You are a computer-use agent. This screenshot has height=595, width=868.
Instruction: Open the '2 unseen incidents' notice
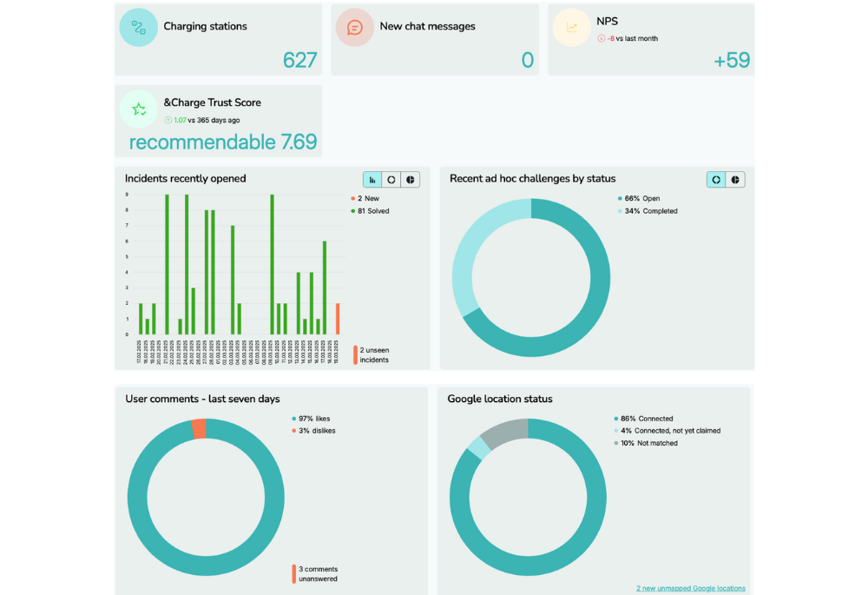pos(372,355)
